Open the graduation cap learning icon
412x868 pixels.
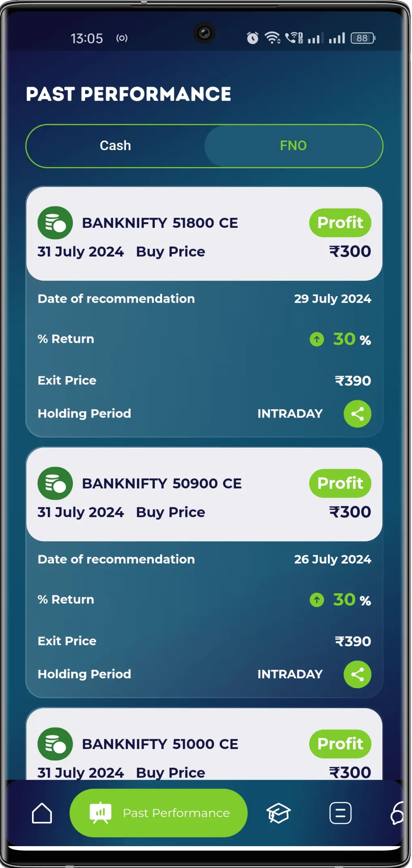(278, 813)
